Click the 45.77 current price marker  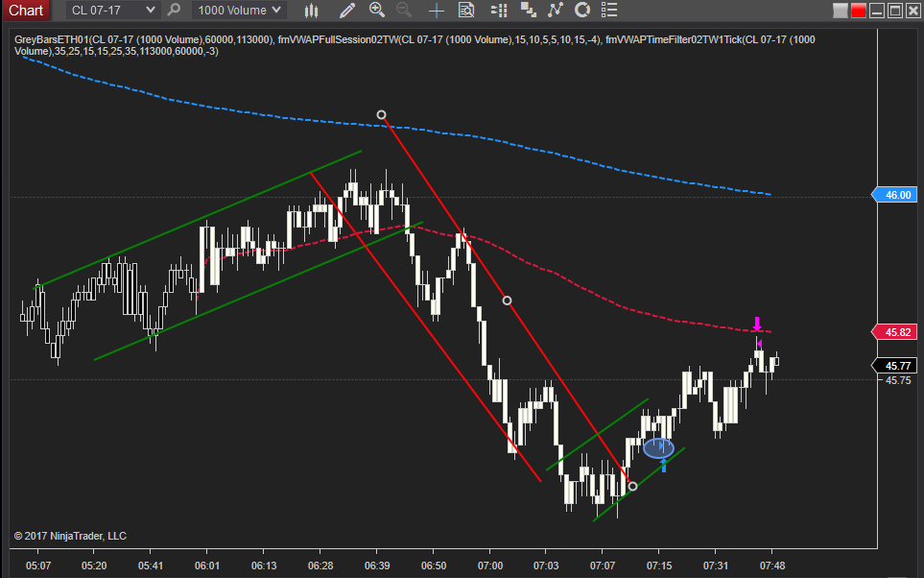click(894, 366)
